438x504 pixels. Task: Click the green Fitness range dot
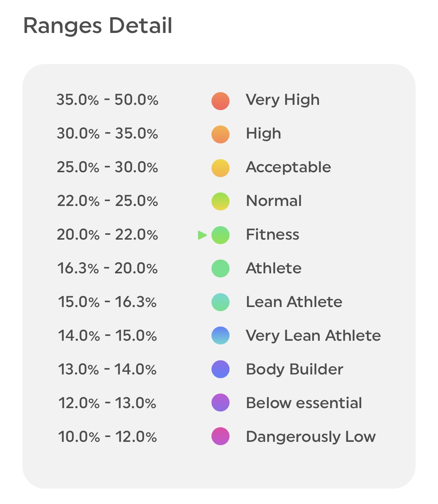(x=220, y=235)
